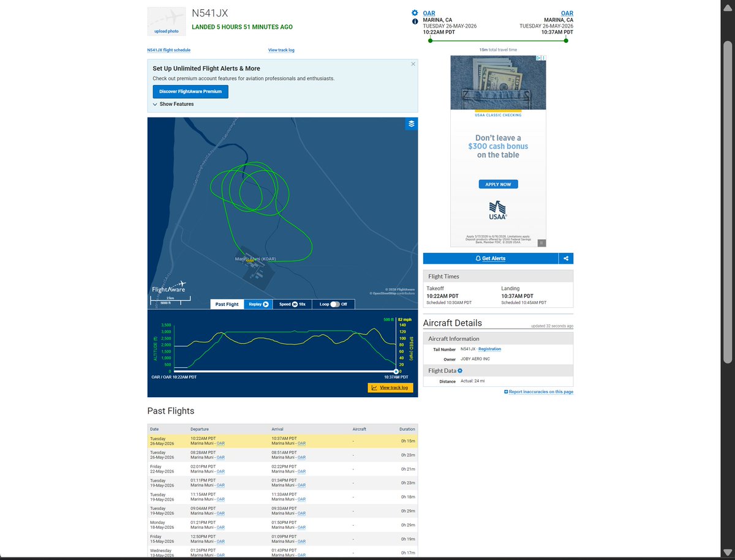Click the info circle icon below the gear

coord(415,21)
